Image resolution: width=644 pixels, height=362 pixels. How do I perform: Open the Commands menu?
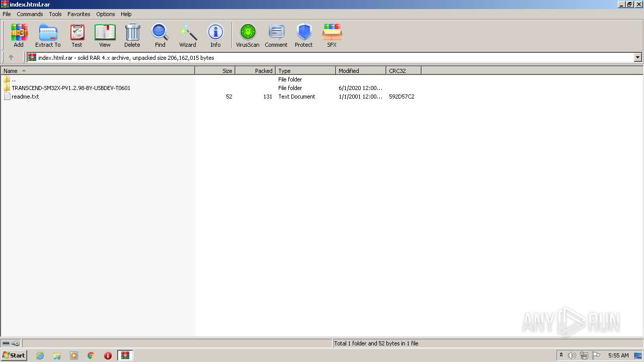30,14
